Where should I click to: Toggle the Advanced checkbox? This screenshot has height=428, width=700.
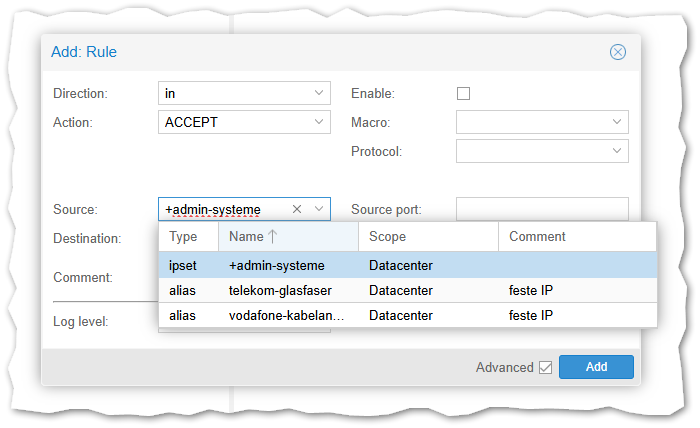tap(545, 367)
